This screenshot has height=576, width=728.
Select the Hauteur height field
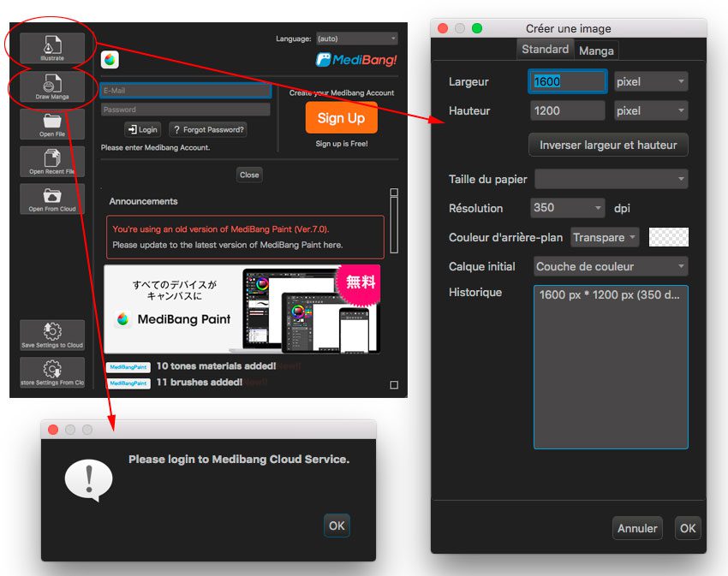tap(567, 111)
